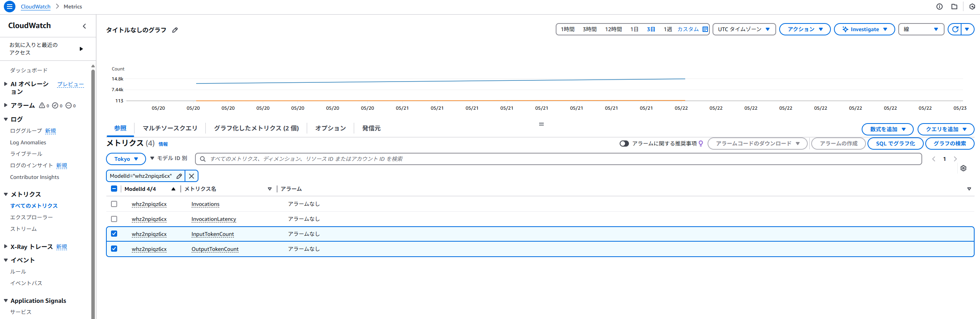Viewport: 980px width, 319px height.
Task: Click the metrics search input field
Action: [558, 159]
